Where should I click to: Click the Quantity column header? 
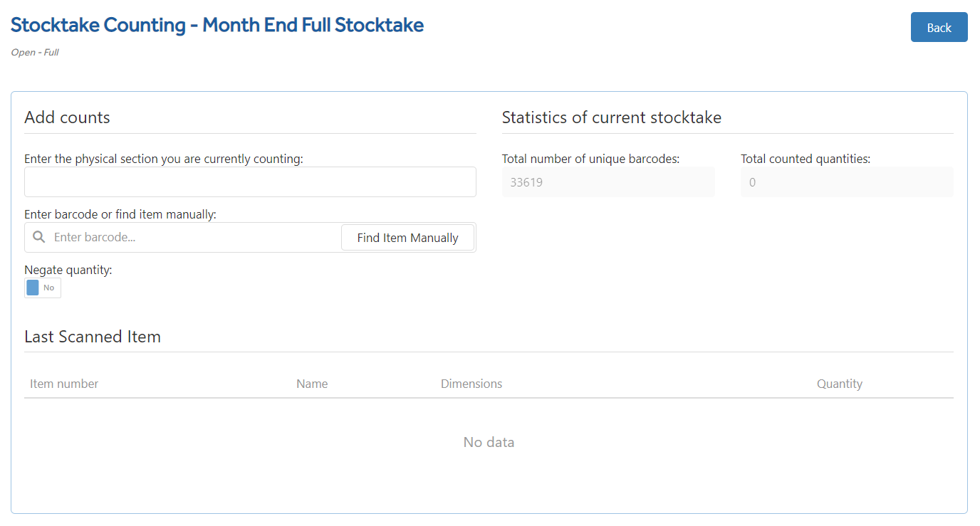click(840, 384)
